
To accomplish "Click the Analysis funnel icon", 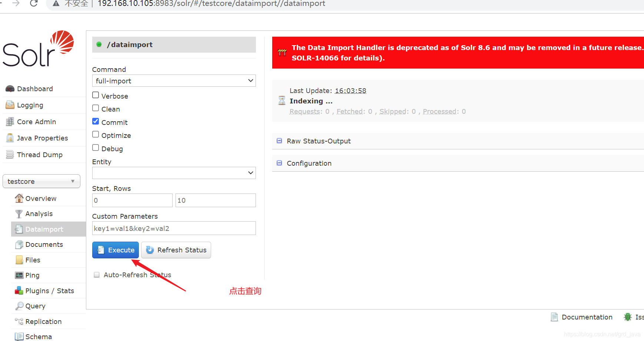I will coord(19,214).
